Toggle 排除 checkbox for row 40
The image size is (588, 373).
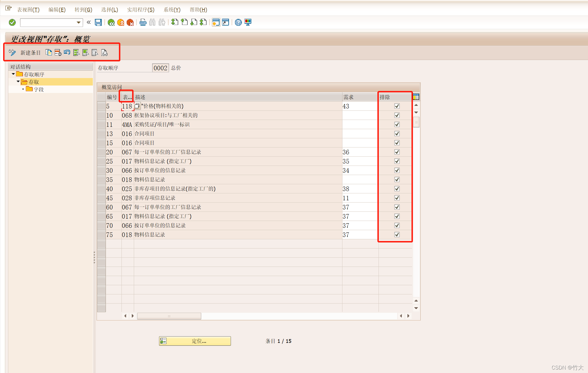tap(397, 189)
